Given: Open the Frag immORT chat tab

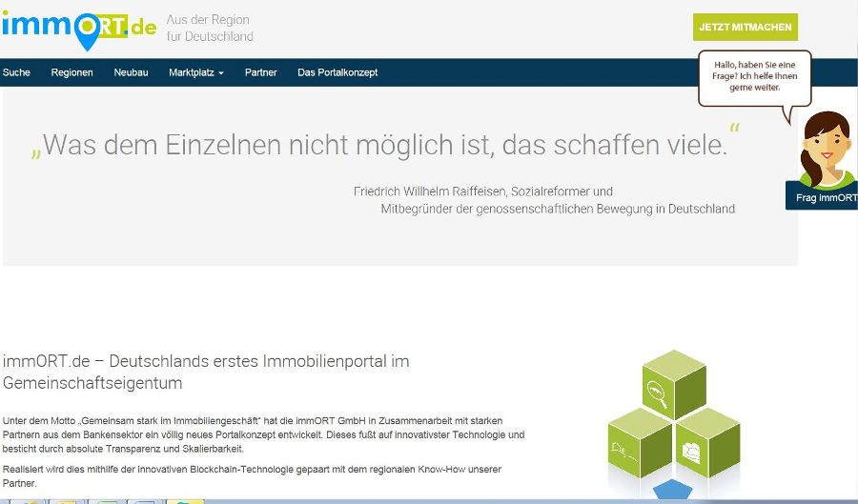Looking at the screenshot, I should [822, 197].
